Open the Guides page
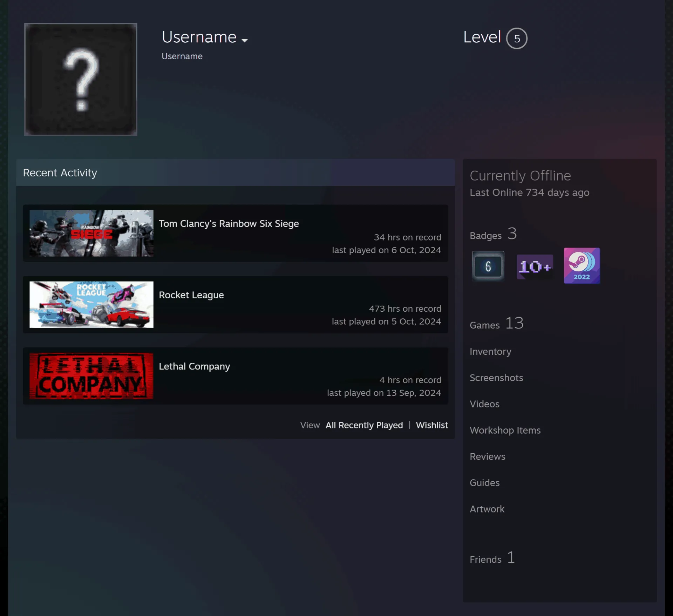This screenshot has height=616, width=673. [485, 483]
